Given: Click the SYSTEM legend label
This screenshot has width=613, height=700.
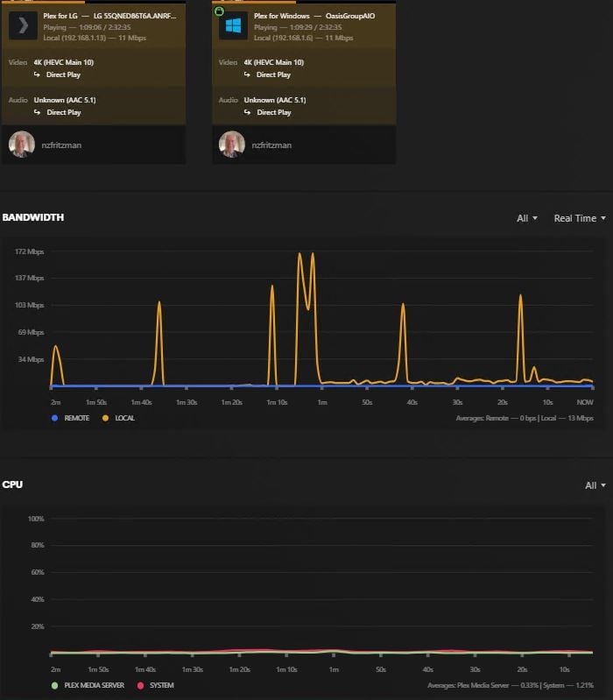Looking at the screenshot, I should click(161, 685).
